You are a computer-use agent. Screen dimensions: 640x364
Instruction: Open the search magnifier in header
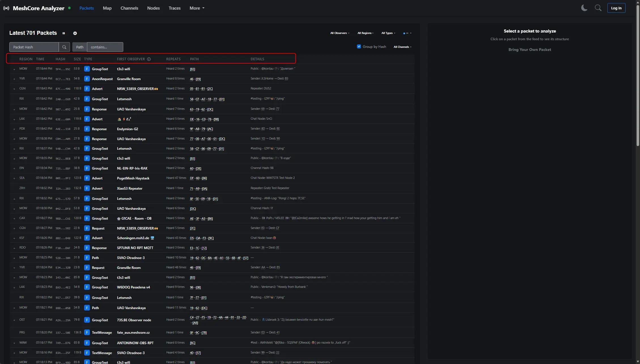point(598,8)
